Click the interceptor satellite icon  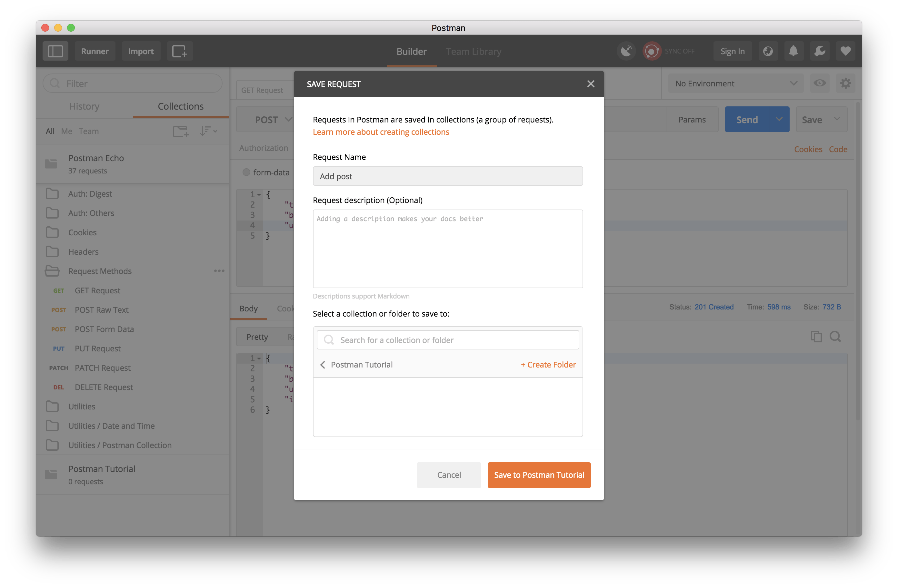pyautogui.click(x=626, y=51)
